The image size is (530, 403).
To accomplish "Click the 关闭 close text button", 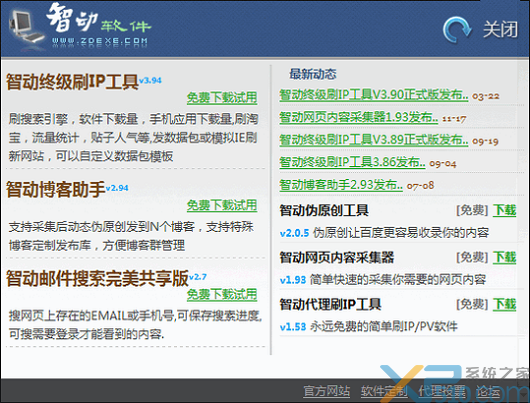I will (500, 30).
